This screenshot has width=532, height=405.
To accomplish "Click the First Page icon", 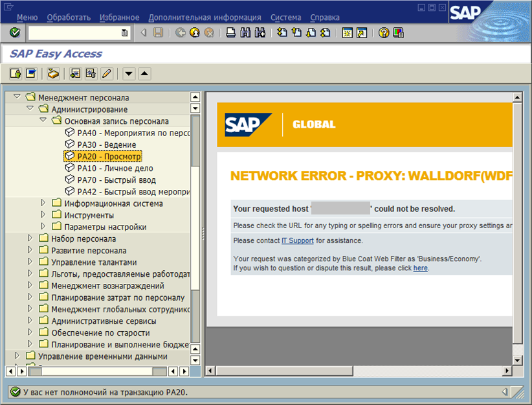I will [282, 32].
